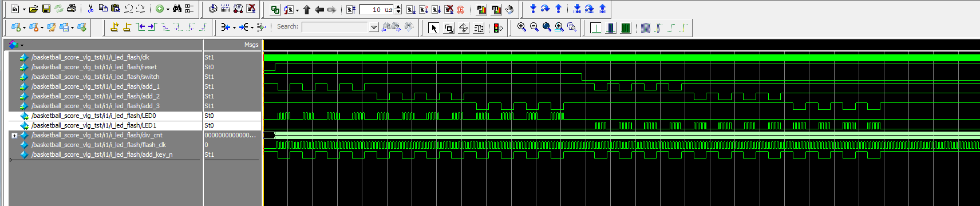Click the Zoom Full icon
This screenshot has width=980, height=206.
click(547, 27)
